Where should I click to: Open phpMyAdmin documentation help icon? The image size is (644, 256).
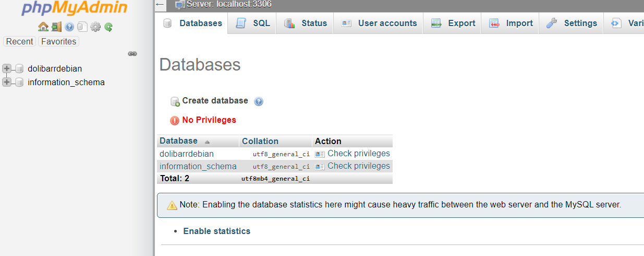[x=69, y=27]
